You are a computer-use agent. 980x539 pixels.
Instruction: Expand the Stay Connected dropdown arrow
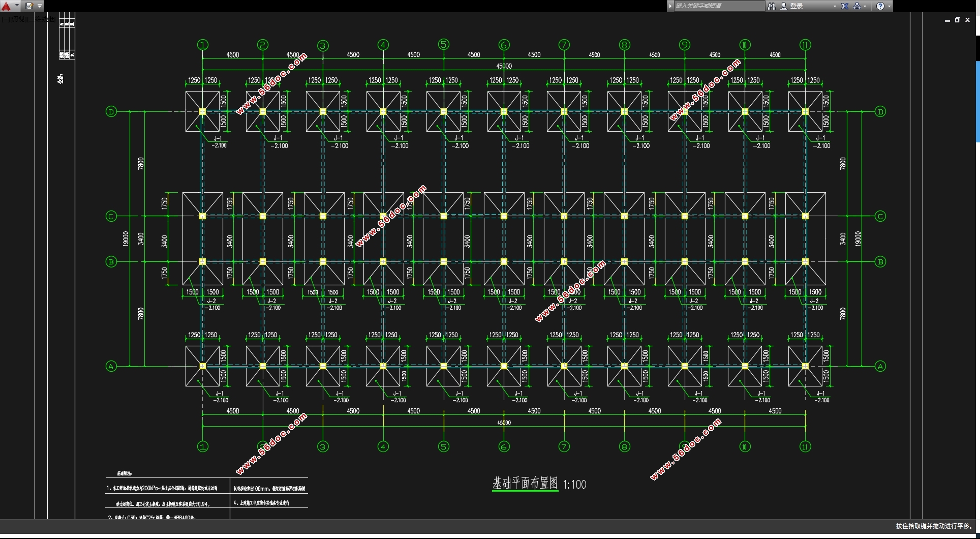tap(865, 6)
